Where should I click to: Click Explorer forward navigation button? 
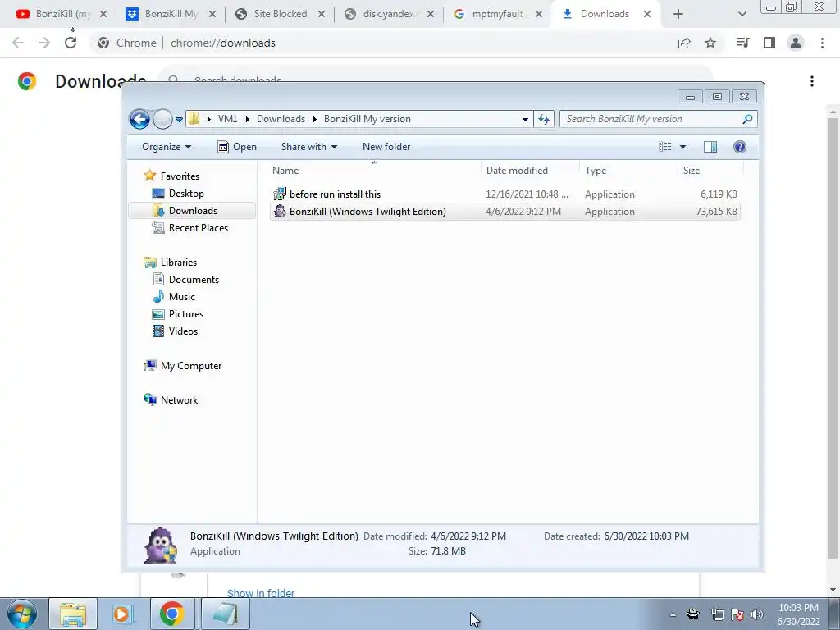[162, 119]
